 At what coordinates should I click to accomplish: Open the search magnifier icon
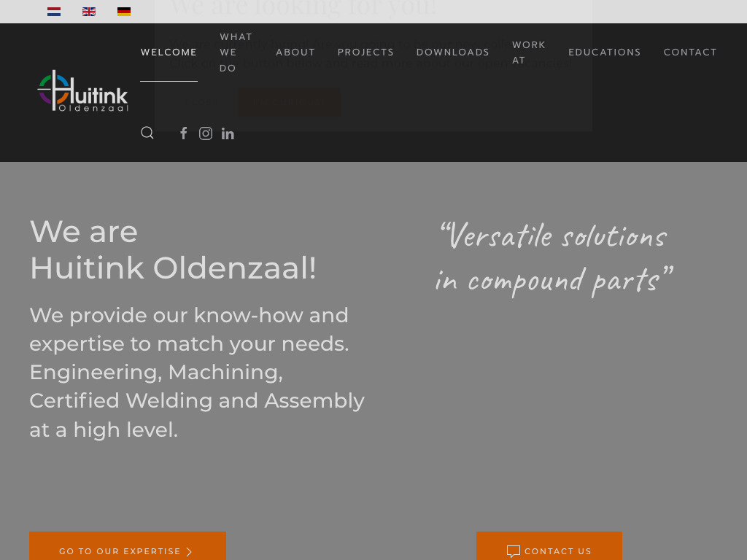pos(147,133)
